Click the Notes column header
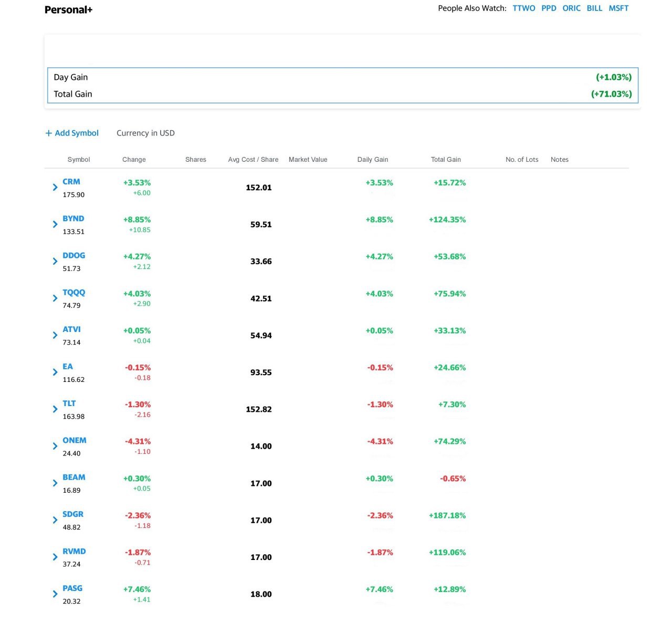 click(560, 160)
